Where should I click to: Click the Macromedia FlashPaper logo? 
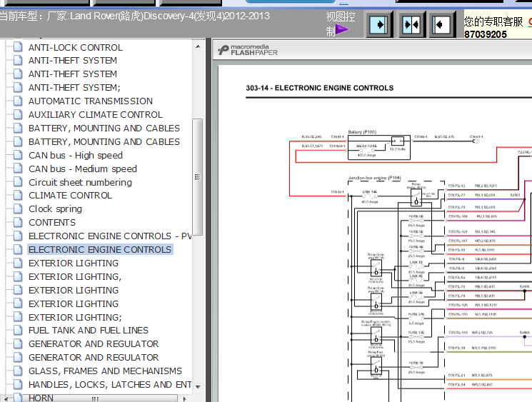point(248,50)
